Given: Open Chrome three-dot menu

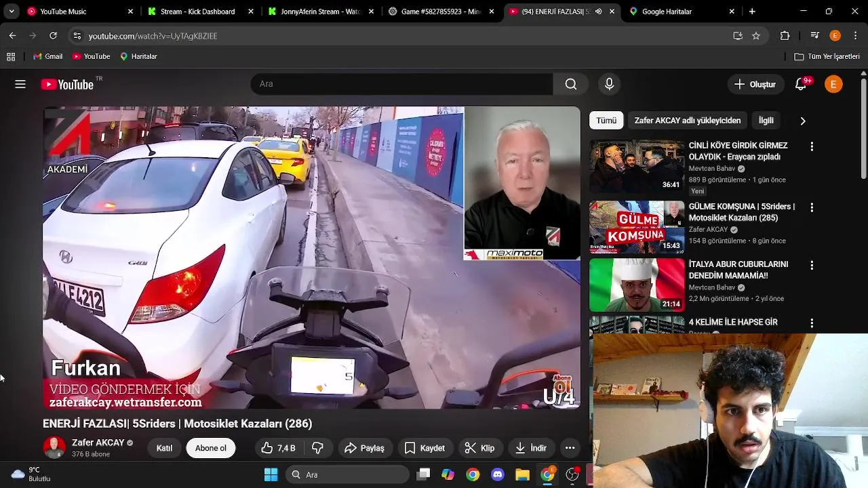Looking at the screenshot, I should point(854,36).
